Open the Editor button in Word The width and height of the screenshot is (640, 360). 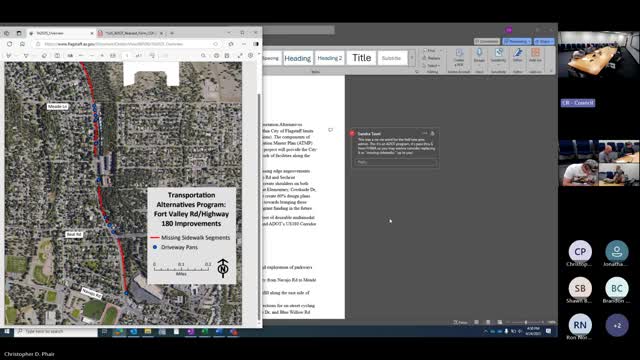click(x=518, y=56)
